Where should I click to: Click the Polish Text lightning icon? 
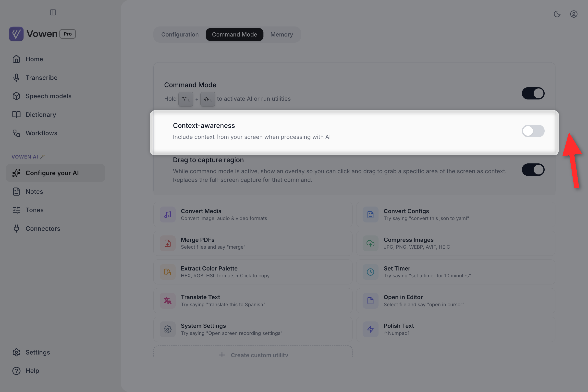[370, 329]
